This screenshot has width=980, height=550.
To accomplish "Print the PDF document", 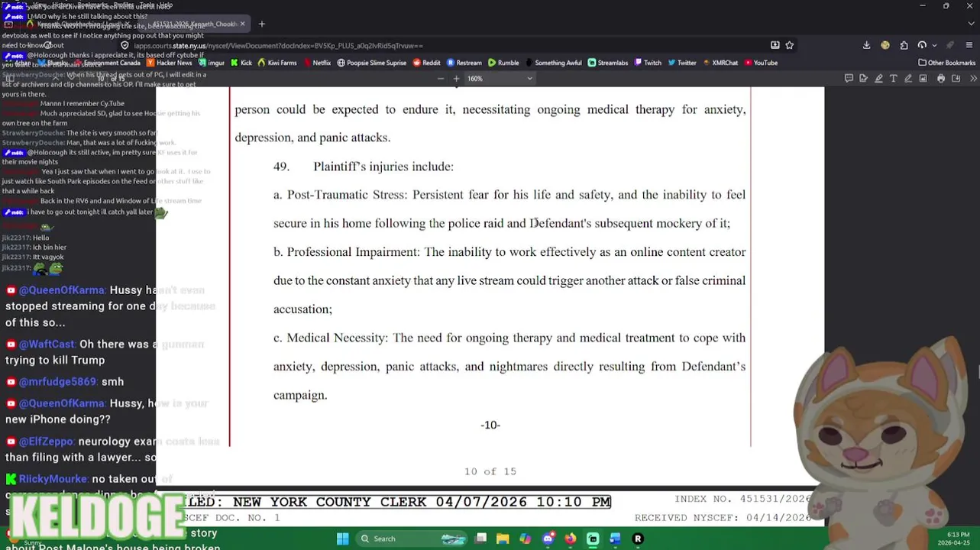I will tap(941, 78).
